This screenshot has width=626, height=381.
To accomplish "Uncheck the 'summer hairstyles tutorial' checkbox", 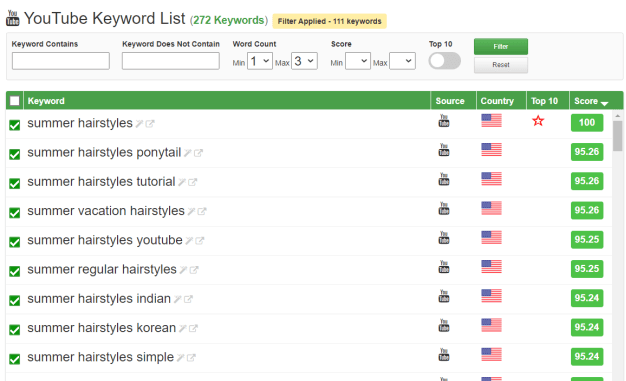I will (15, 183).
